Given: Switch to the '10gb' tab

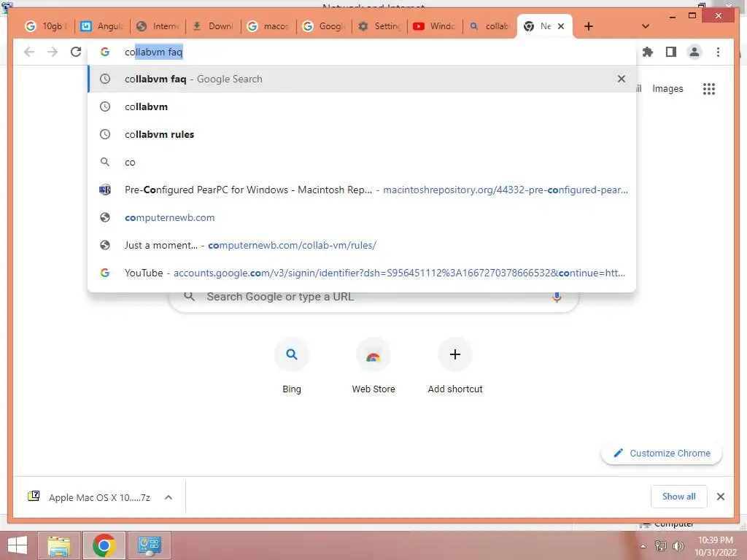Looking at the screenshot, I should click(47, 26).
